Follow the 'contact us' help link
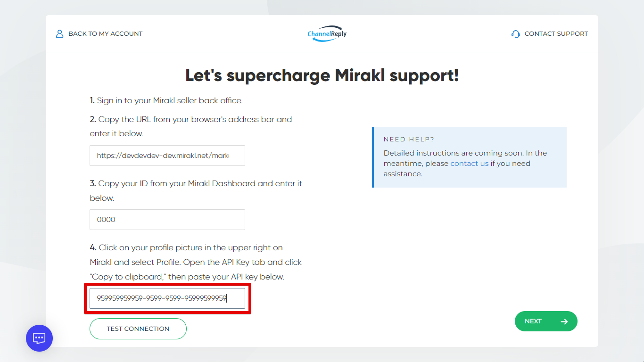The image size is (644, 362). click(470, 164)
